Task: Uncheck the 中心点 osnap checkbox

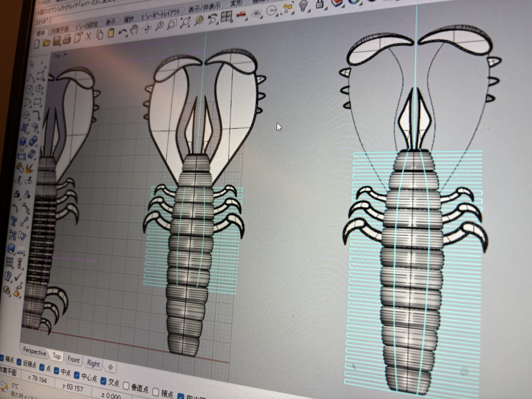Action: tap(77, 375)
